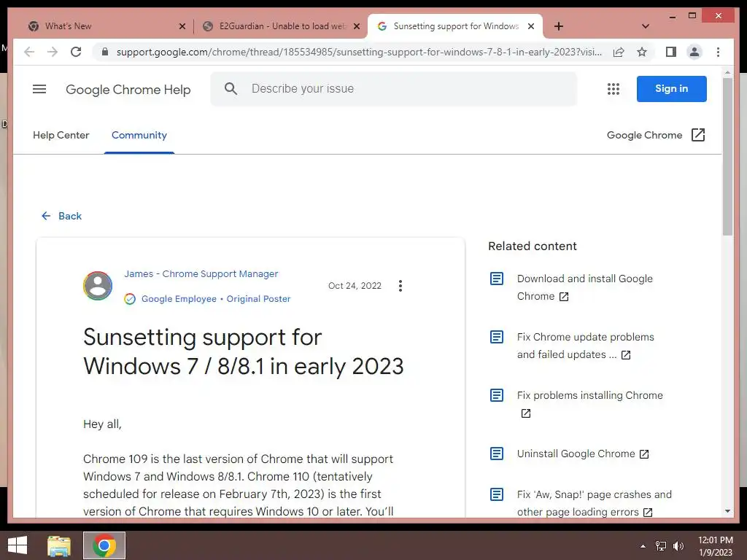Viewport: 747px width, 560px height.
Task: Click the Describe your issue search field
Action: (x=393, y=88)
